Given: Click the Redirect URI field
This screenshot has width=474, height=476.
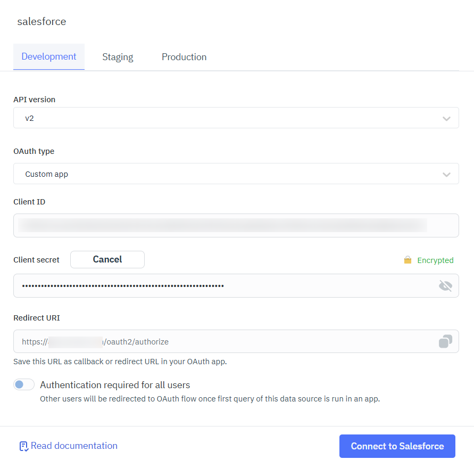Looking at the screenshot, I should point(213,341).
